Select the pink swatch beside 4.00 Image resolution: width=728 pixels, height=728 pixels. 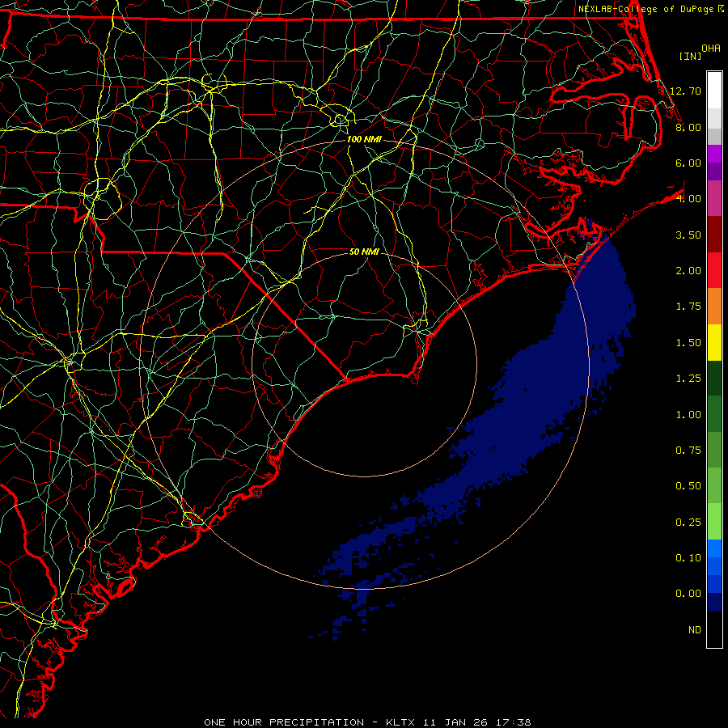[714, 199]
